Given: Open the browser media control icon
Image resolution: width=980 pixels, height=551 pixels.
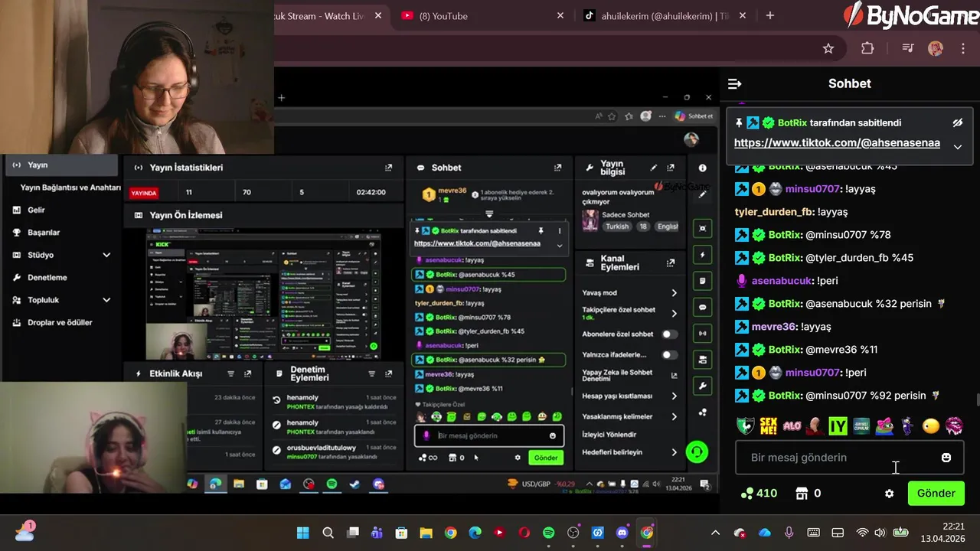Looking at the screenshot, I should pos(908,49).
